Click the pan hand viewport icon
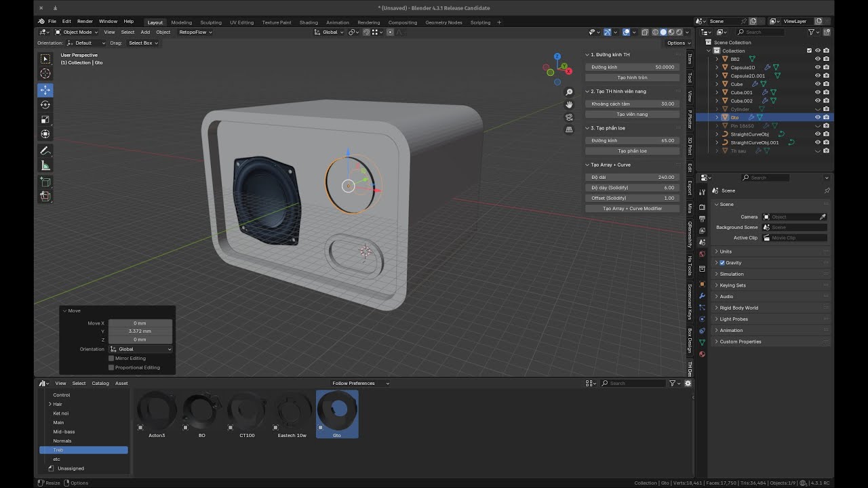The width and height of the screenshot is (868, 488). [569, 104]
